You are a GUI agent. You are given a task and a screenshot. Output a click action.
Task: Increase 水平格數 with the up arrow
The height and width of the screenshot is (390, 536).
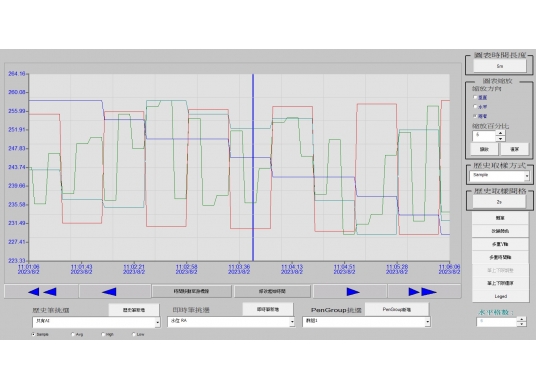pos(522,319)
